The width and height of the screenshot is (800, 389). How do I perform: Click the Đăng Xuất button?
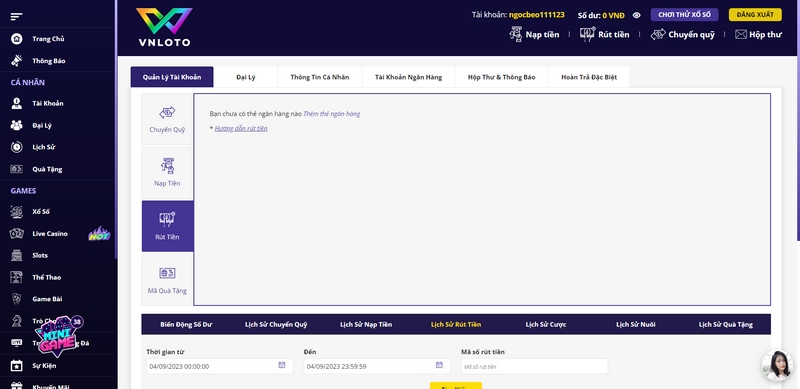pos(755,15)
